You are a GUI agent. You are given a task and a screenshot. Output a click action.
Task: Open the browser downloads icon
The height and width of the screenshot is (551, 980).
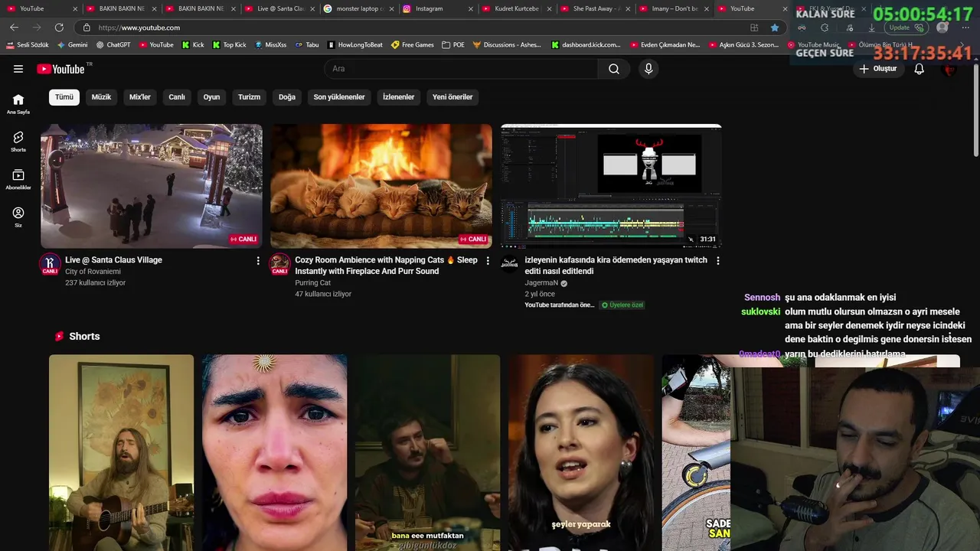(872, 28)
